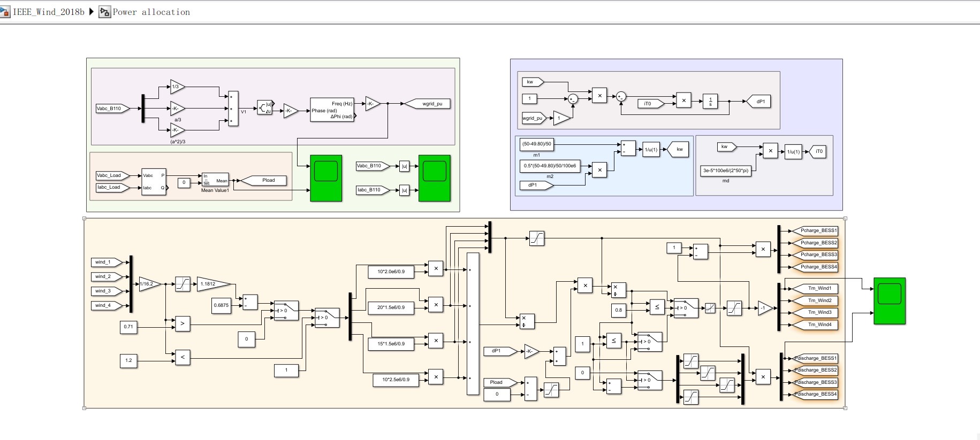Viewport: 980px width, 440px height.
Task: Select dP1 From block feeding -K- gain
Action: (x=501, y=351)
